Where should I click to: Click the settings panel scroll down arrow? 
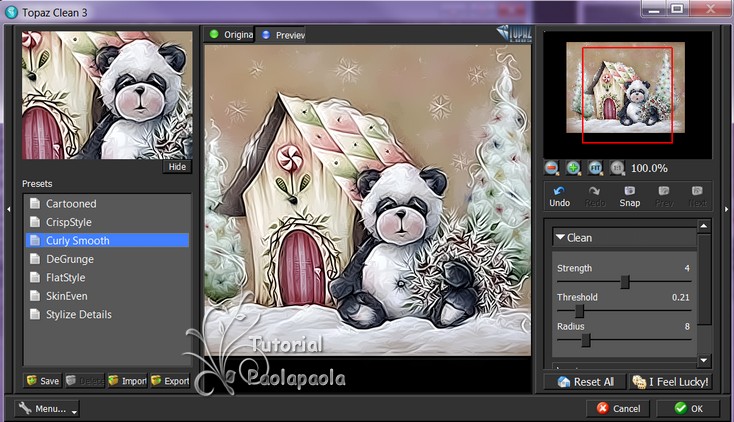pos(704,360)
